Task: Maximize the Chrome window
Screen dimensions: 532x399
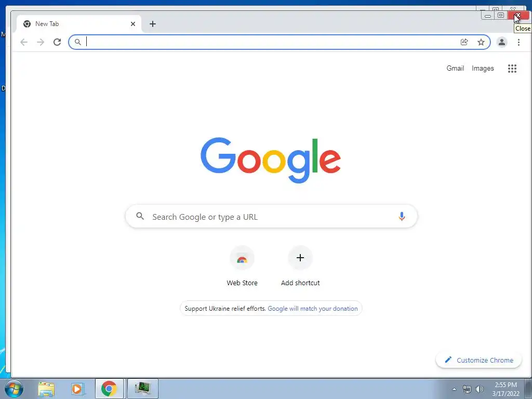Action: point(500,15)
